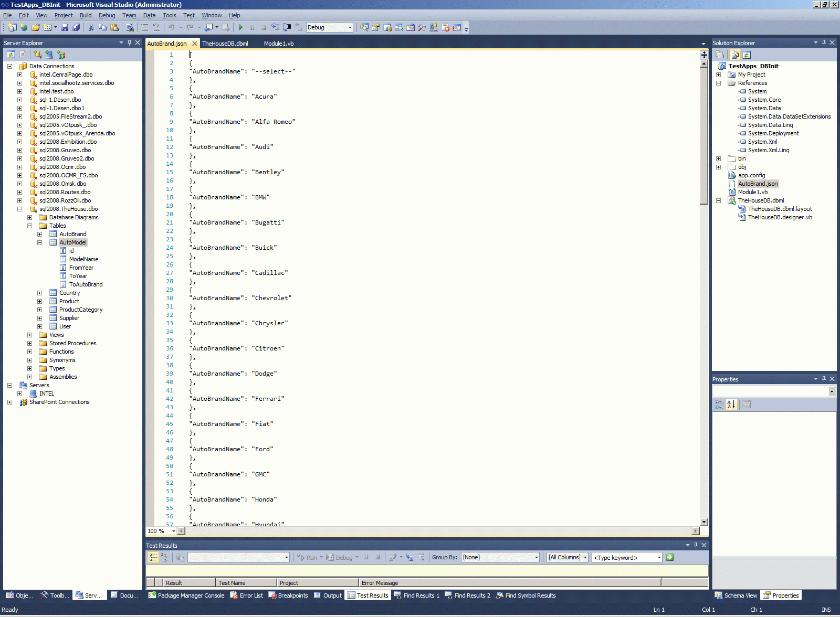Switch to the Module1.vb tab
Image resolution: width=840 pixels, height=617 pixels.
(x=279, y=44)
